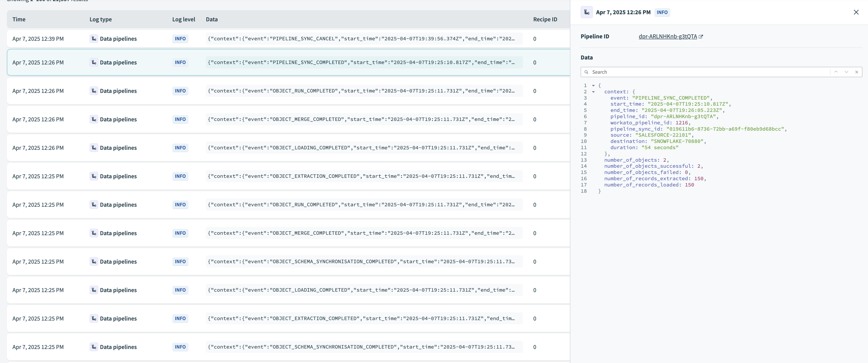Click Data pipelines icon in 12:26 OBJECT_LOADING_COMPLETED row

click(94, 148)
